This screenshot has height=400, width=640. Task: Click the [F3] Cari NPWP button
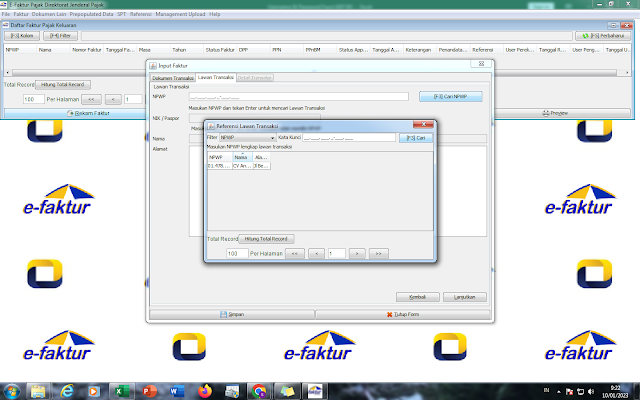[451, 97]
